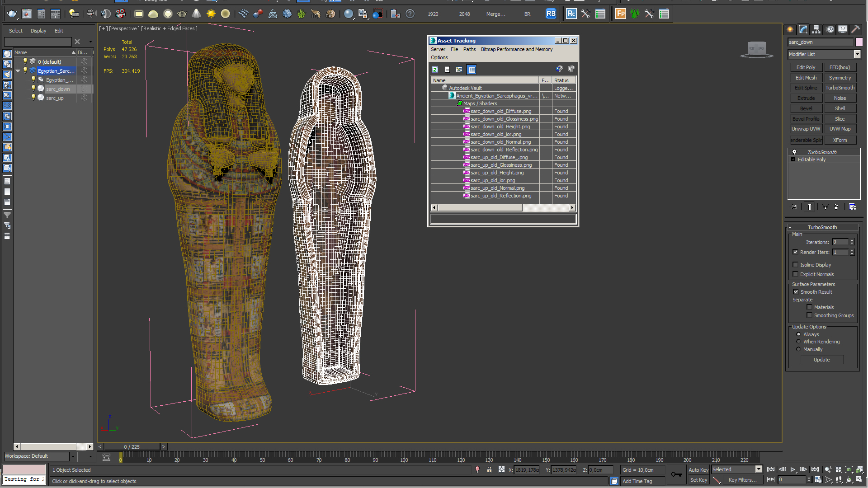Open the Selected key filter dropdown

click(x=759, y=469)
